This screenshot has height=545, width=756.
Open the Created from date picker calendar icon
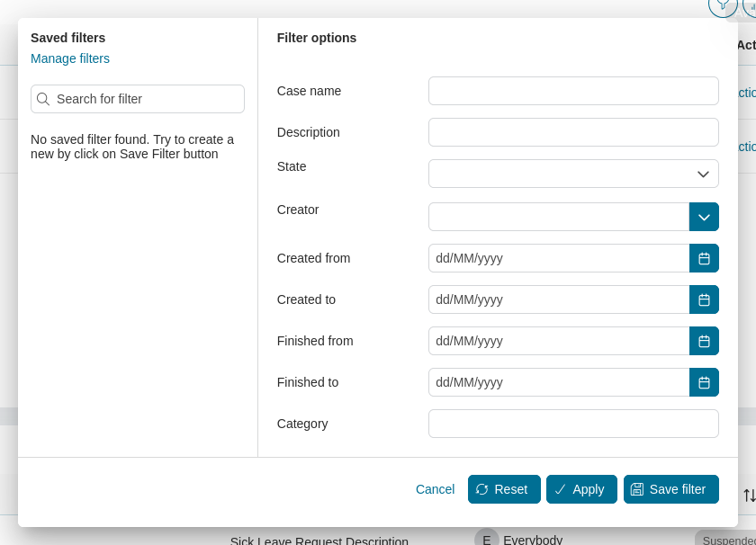[x=704, y=258]
